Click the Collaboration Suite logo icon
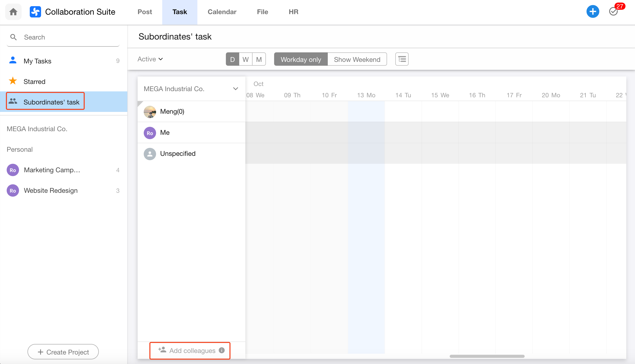The image size is (635, 364). coord(35,12)
